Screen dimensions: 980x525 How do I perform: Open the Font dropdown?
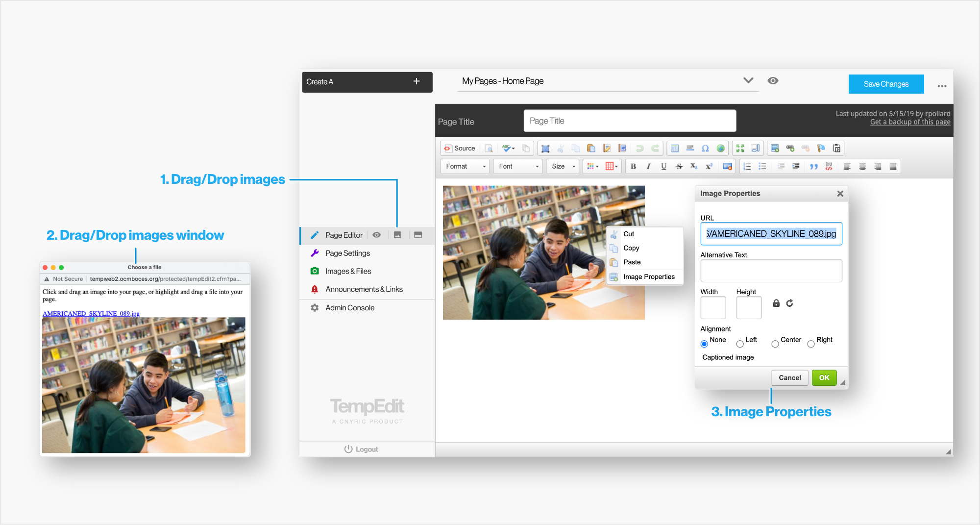[x=518, y=166]
